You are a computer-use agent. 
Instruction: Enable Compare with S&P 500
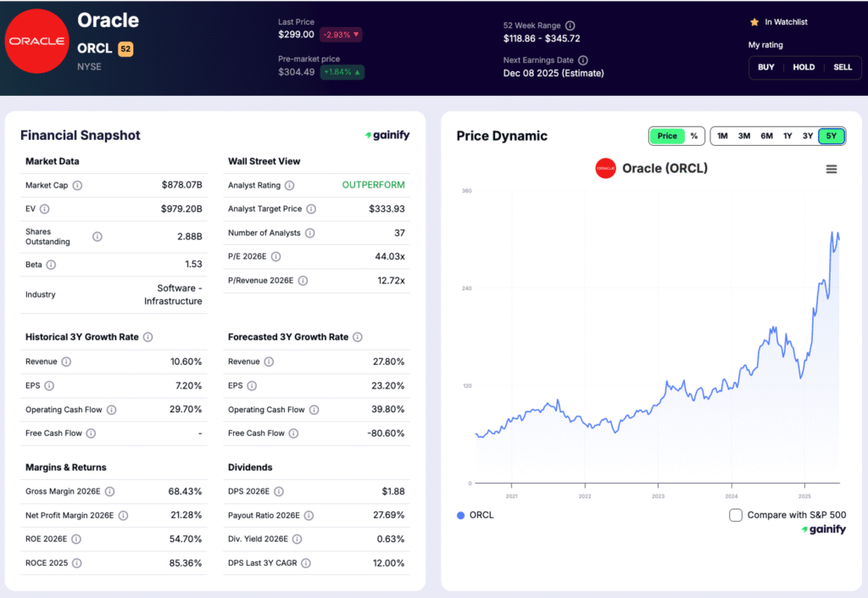(x=735, y=514)
